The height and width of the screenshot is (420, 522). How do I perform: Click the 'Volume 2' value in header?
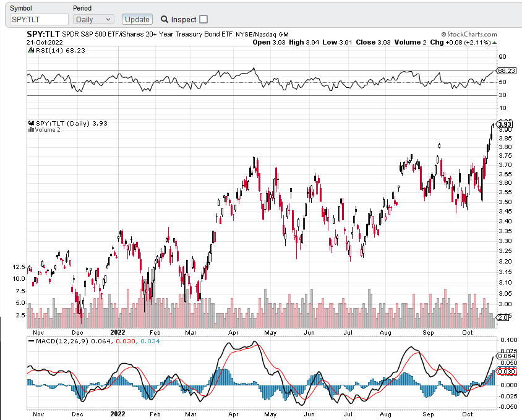pos(410,42)
